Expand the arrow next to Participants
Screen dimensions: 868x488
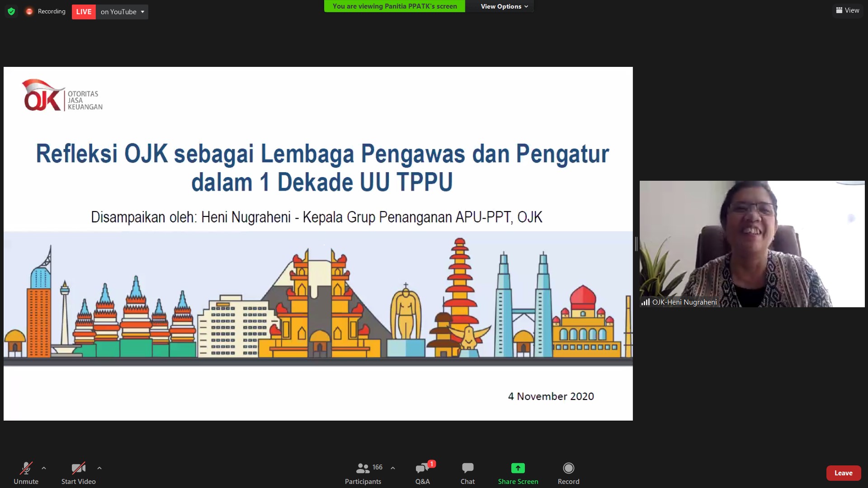coord(393,468)
